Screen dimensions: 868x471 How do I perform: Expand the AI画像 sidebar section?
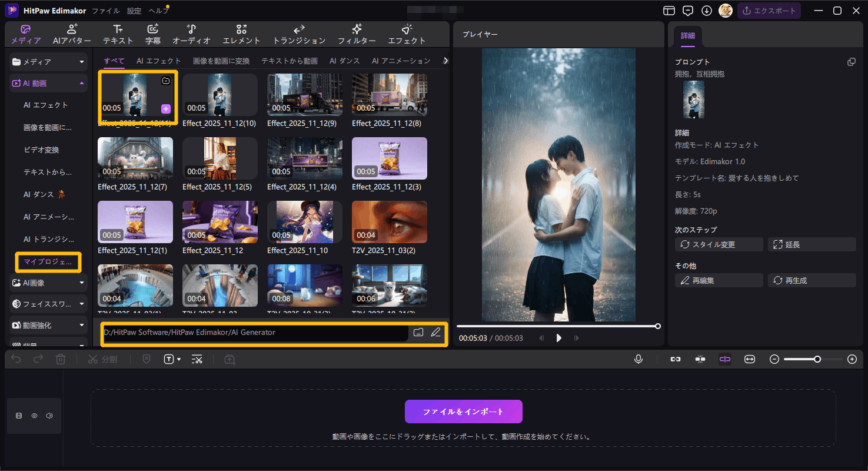point(82,283)
